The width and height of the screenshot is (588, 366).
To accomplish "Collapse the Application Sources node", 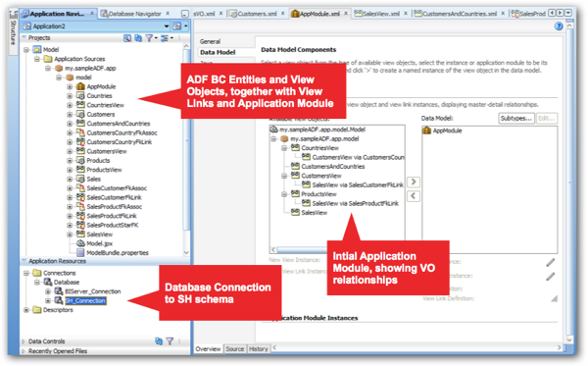I will (x=37, y=59).
